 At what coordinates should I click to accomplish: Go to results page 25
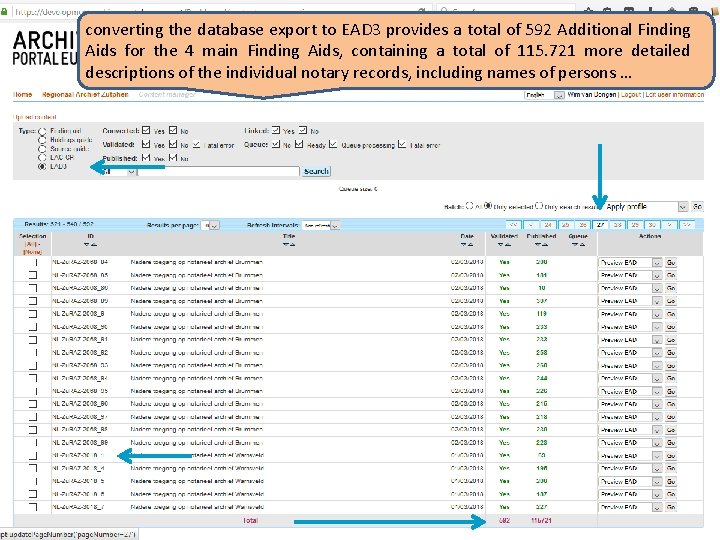click(x=566, y=225)
